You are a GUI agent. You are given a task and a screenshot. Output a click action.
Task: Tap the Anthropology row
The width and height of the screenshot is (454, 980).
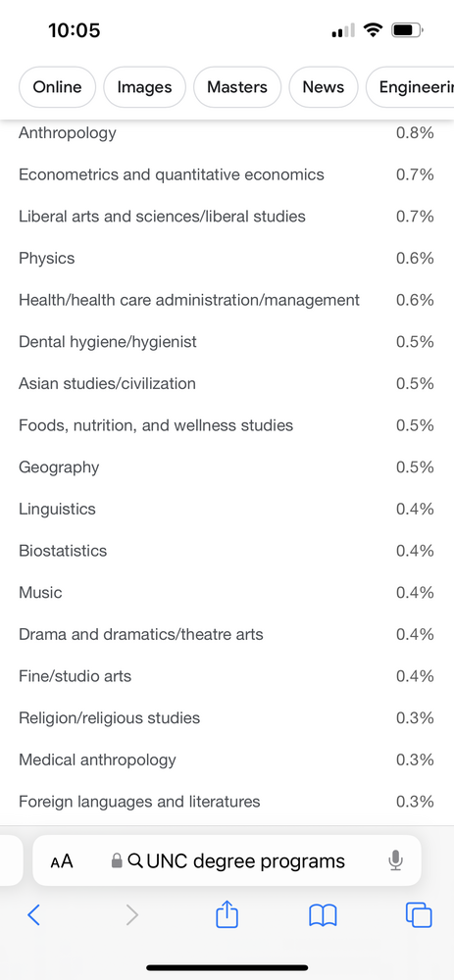[x=227, y=132]
